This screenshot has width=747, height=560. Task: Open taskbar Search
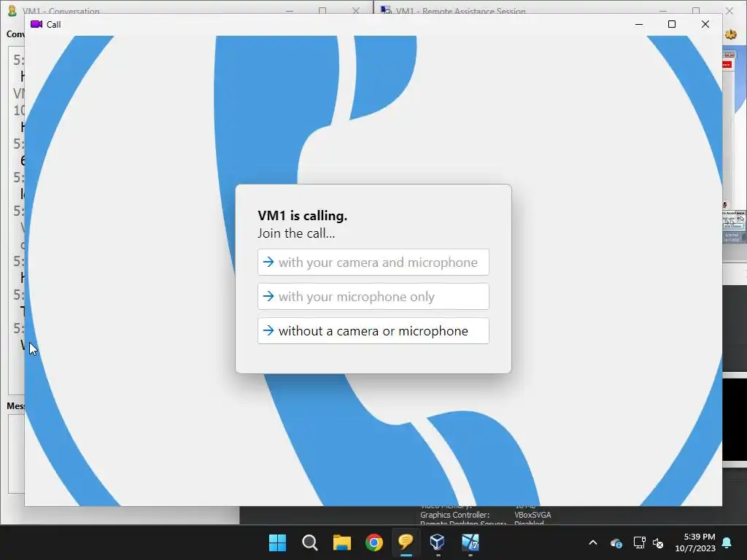[x=309, y=542]
